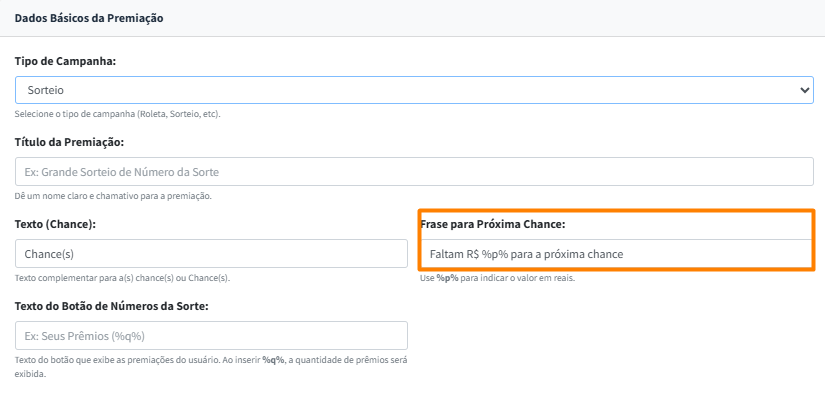Focus the Texto do Botão de Números input
This screenshot has width=825, height=405.
[x=211, y=335]
